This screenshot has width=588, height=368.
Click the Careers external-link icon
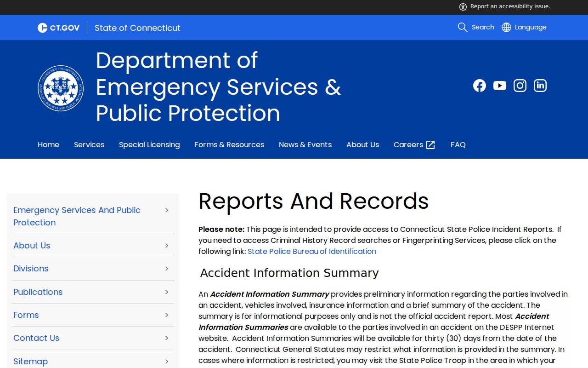coord(430,145)
